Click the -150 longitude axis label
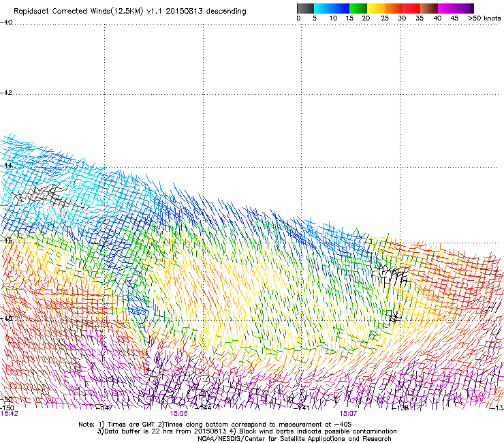The width and height of the screenshot is (504, 443). (x=7, y=408)
